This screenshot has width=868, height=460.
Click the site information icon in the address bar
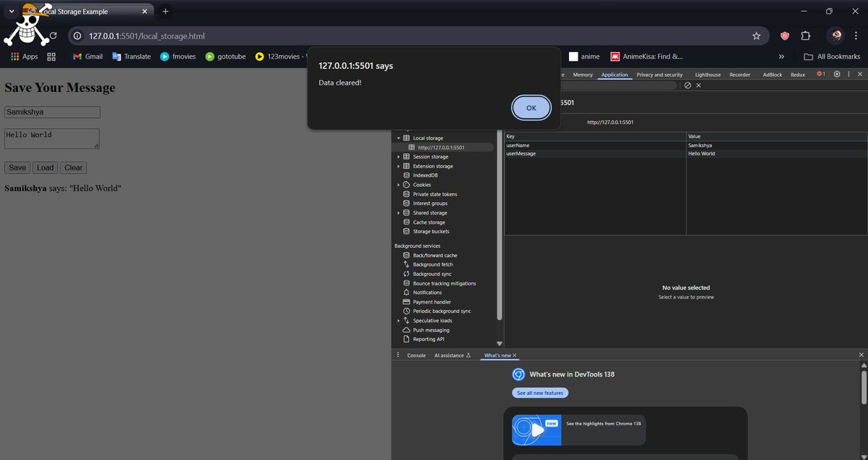(x=78, y=36)
